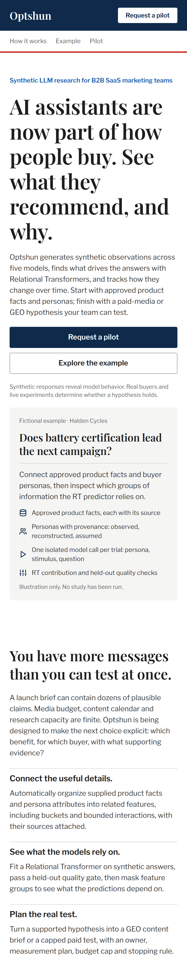
Task: Click the Synthetic LLM research blue tagline
Action: point(91,80)
